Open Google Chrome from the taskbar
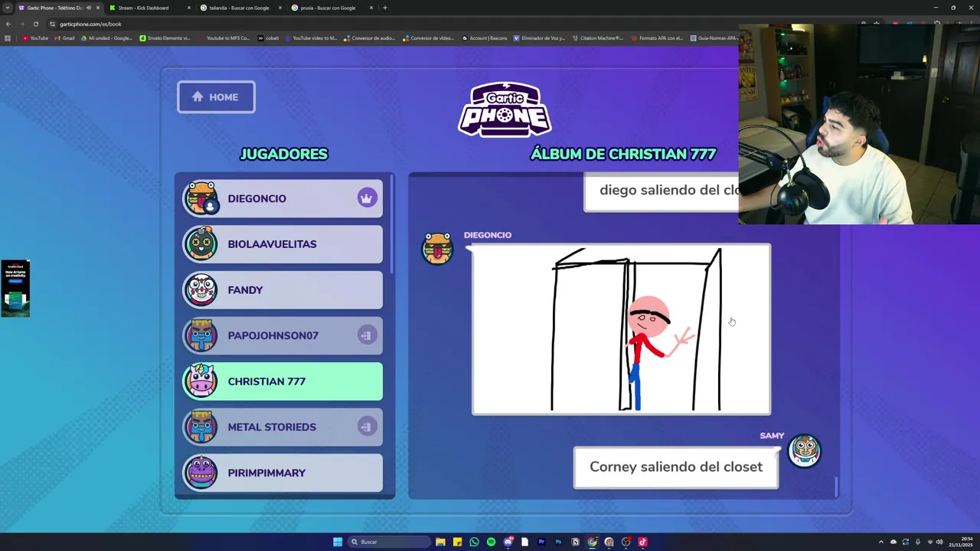The image size is (980, 551). (x=592, y=542)
